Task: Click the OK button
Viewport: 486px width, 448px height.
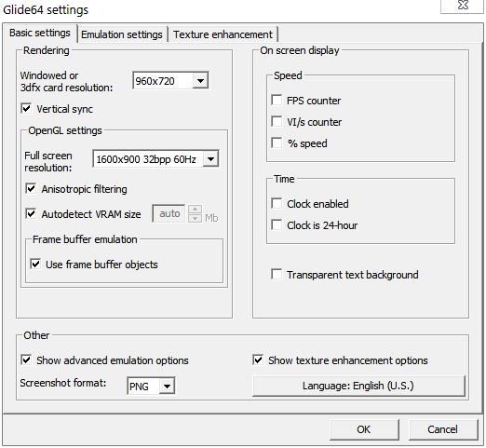Action: pyautogui.click(x=364, y=429)
